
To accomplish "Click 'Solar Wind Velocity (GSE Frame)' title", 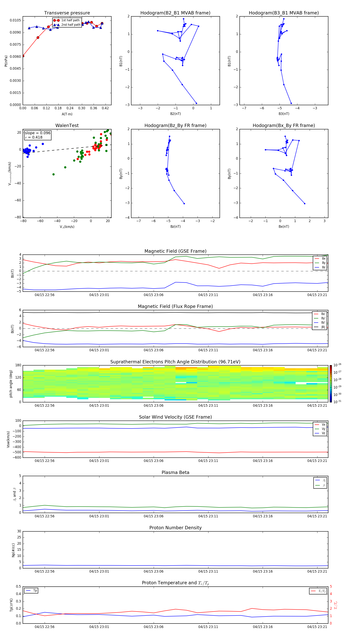I will coord(175,417).
